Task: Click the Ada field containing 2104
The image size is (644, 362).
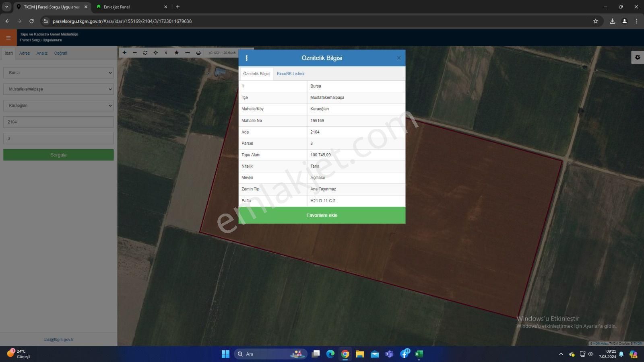Action: [58, 122]
